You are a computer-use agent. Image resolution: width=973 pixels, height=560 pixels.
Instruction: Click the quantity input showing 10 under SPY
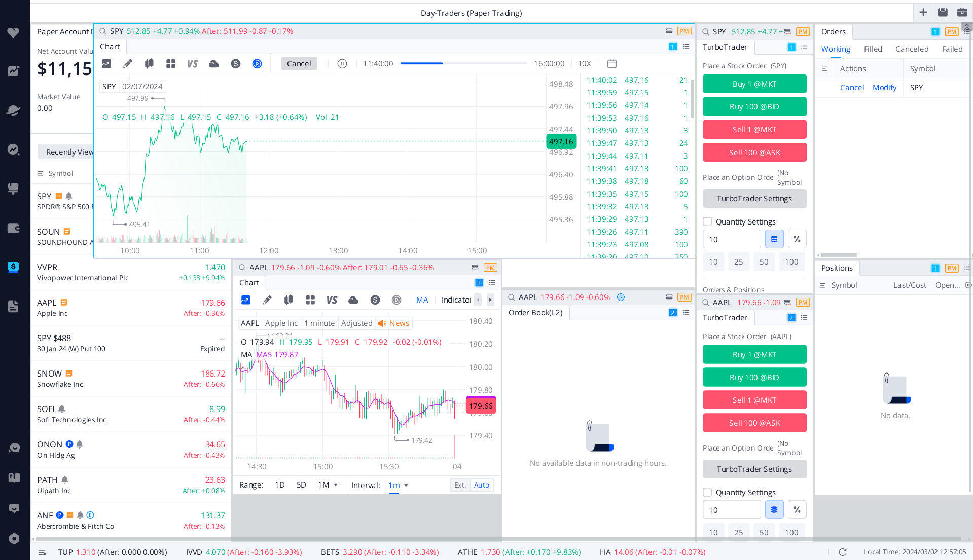point(731,239)
